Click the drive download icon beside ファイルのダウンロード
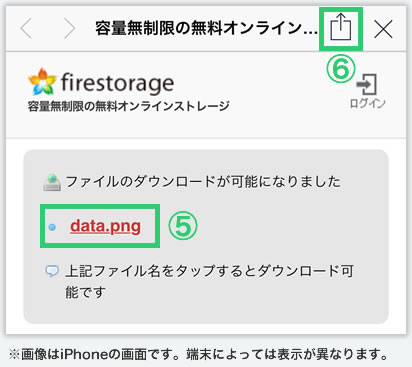The height and width of the screenshot is (367, 412). [52, 182]
